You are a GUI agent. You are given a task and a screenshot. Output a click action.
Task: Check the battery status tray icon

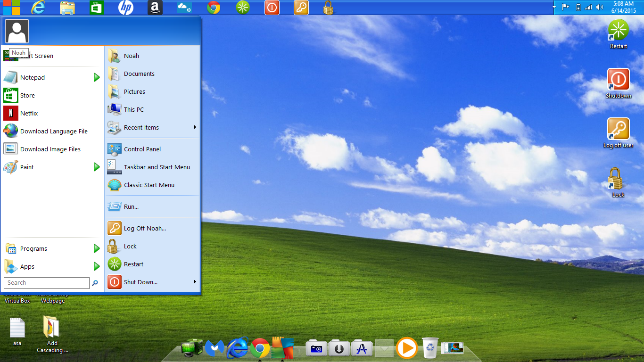tap(578, 7)
